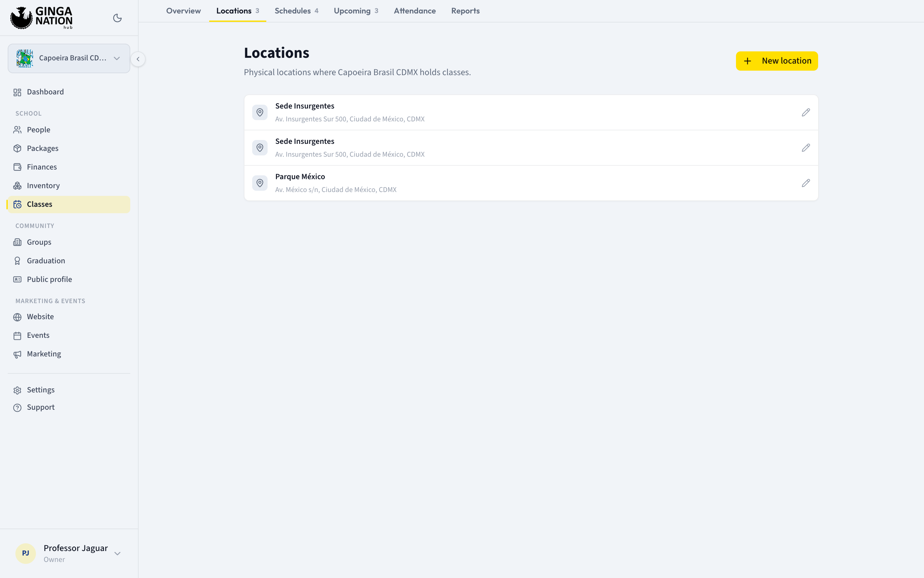Click the Settings gear icon
This screenshot has width=924, height=578.
(17, 390)
